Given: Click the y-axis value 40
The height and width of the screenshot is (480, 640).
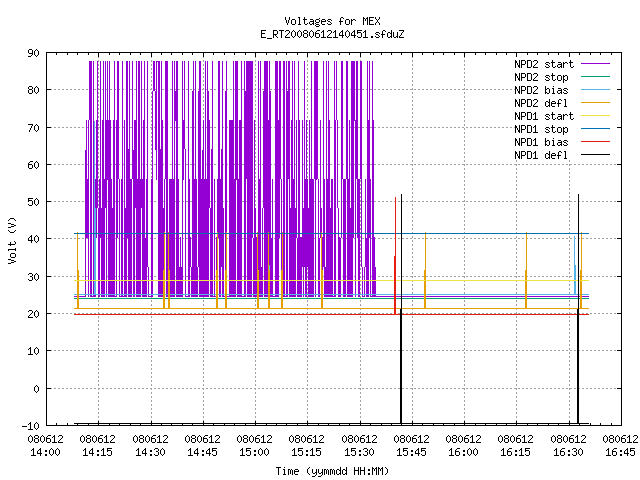Looking at the screenshot, I should click(x=33, y=239).
